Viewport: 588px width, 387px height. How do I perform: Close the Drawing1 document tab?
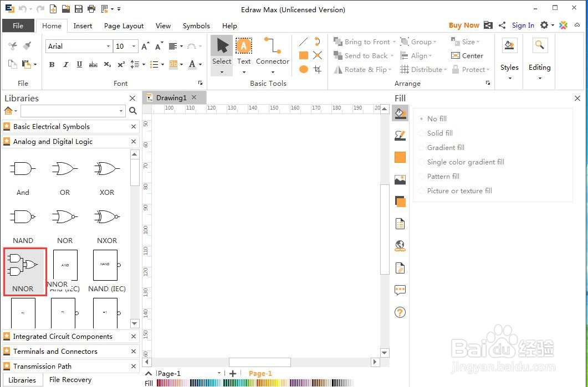coord(194,97)
